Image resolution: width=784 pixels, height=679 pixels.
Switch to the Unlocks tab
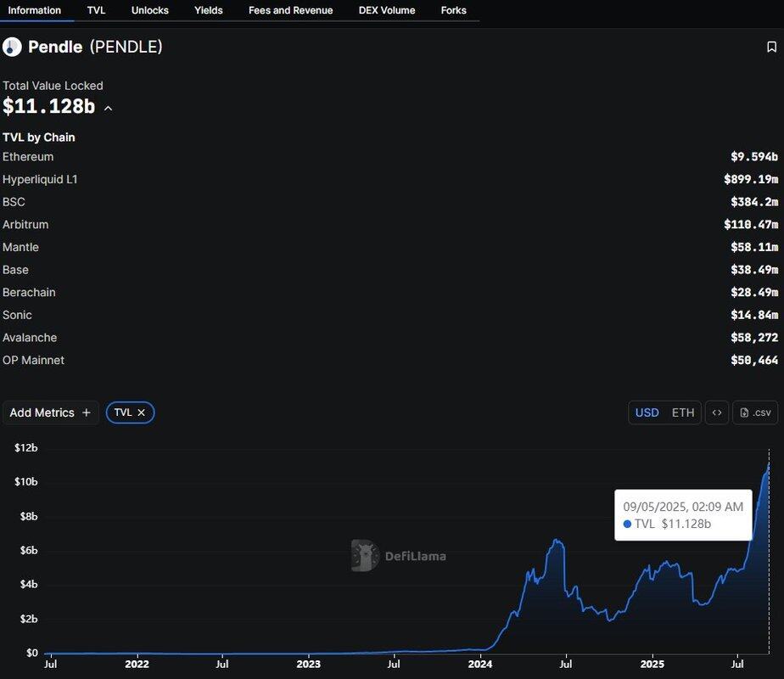pyautogui.click(x=150, y=10)
